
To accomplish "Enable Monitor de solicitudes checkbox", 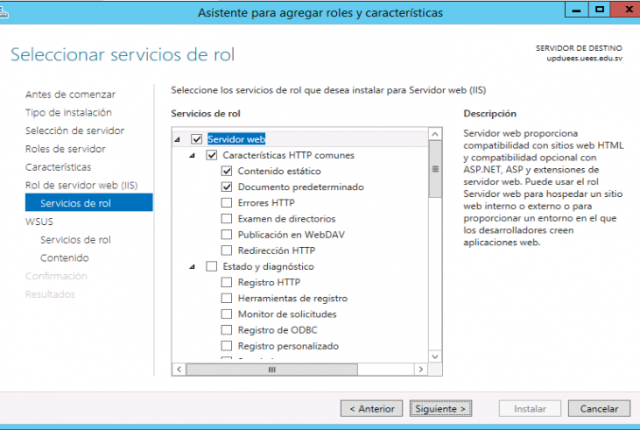I will (227, 314).
